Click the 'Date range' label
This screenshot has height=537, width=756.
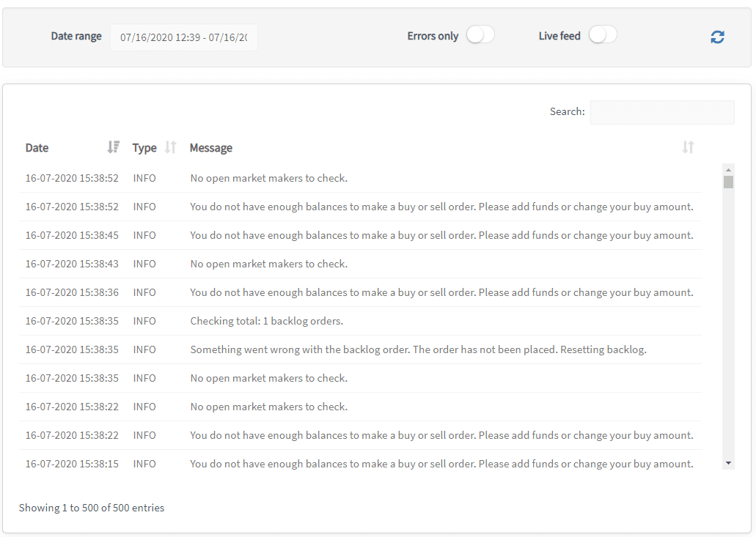tap(76, 36)
